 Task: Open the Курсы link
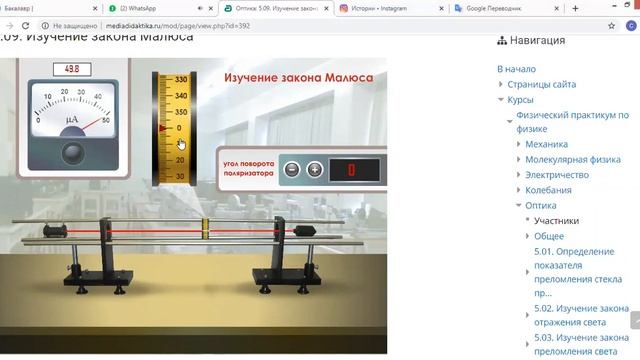coord(520,100)
